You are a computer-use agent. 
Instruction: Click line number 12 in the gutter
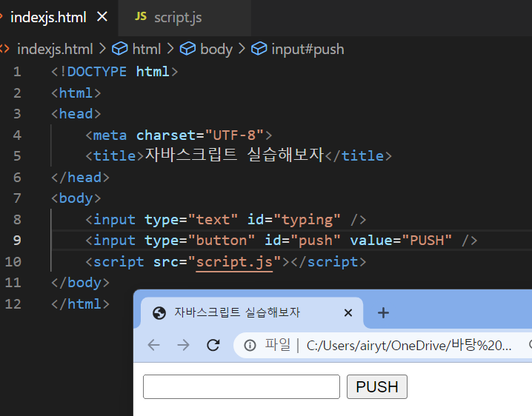pyautogui.click(x=13, y=304)
